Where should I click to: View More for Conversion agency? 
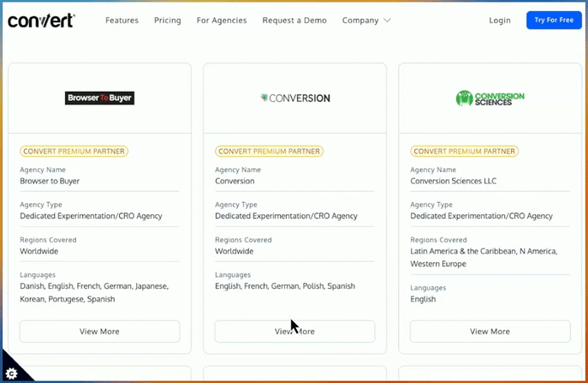pyautogui.click(x=294, y=332)
